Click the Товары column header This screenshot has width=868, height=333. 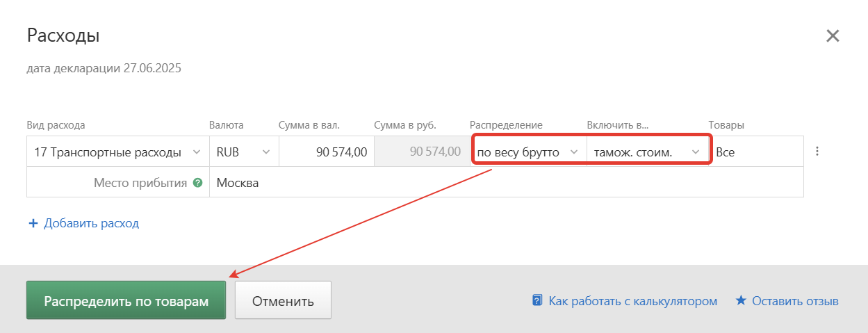[726, 125]
